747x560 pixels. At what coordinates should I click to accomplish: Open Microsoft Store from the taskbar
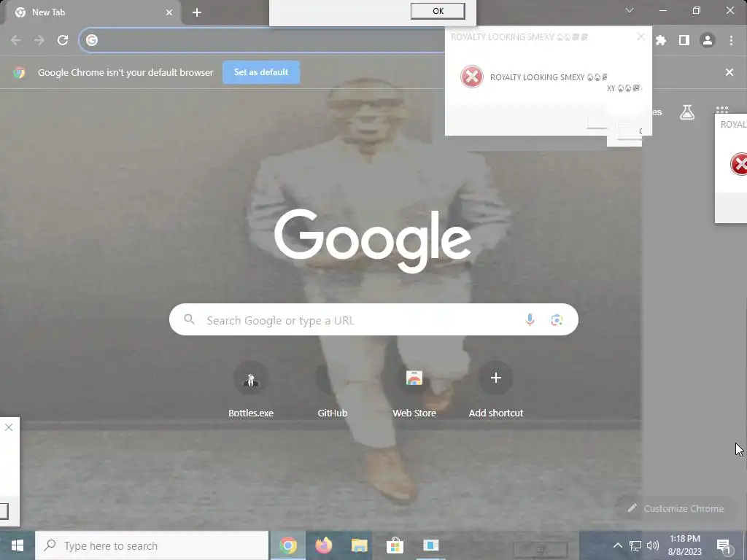click(x=395, y=545)
